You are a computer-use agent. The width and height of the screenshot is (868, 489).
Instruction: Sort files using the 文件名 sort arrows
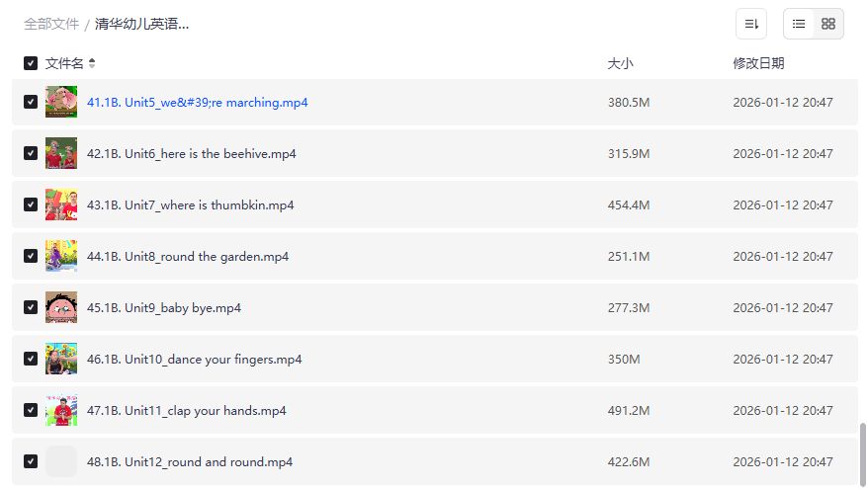click(92, 63)
